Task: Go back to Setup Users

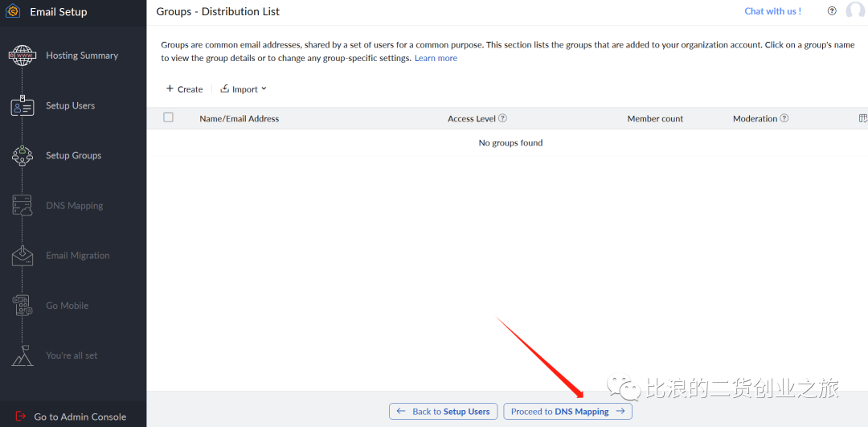Action: [444, 411]
